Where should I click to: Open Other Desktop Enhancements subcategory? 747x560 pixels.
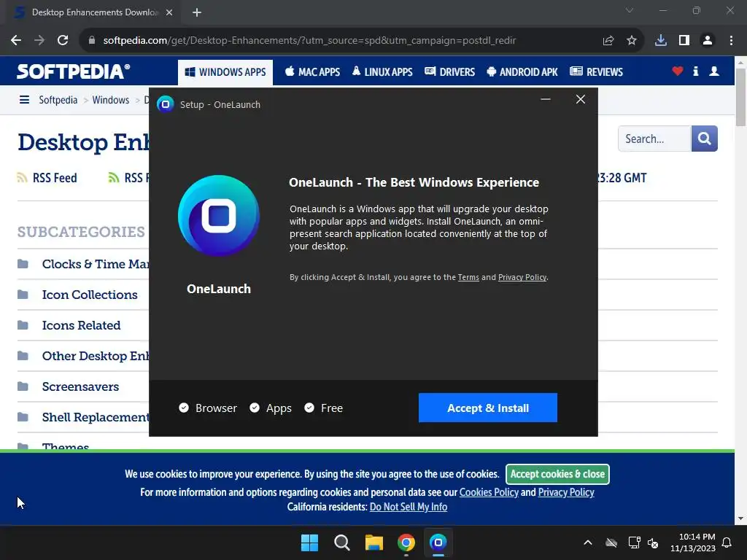96,356
